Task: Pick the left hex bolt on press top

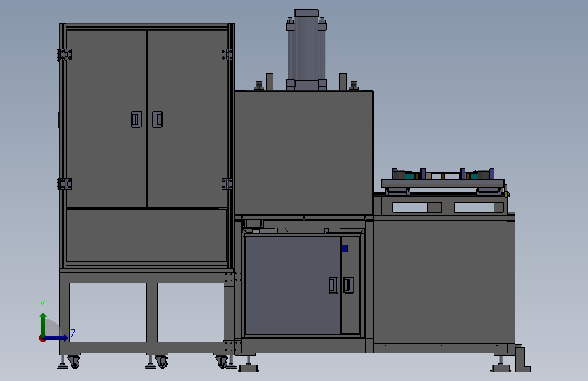Action: coord(259,86)
